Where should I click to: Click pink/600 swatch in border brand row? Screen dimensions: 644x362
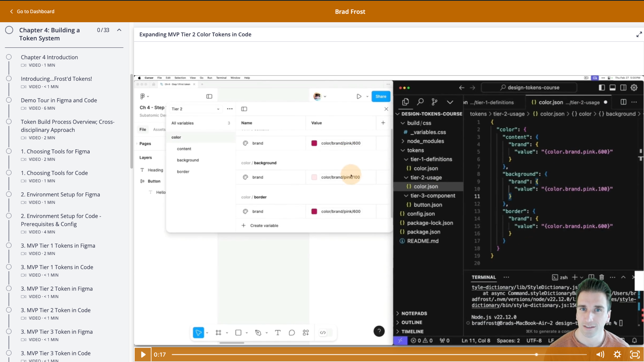314,211
